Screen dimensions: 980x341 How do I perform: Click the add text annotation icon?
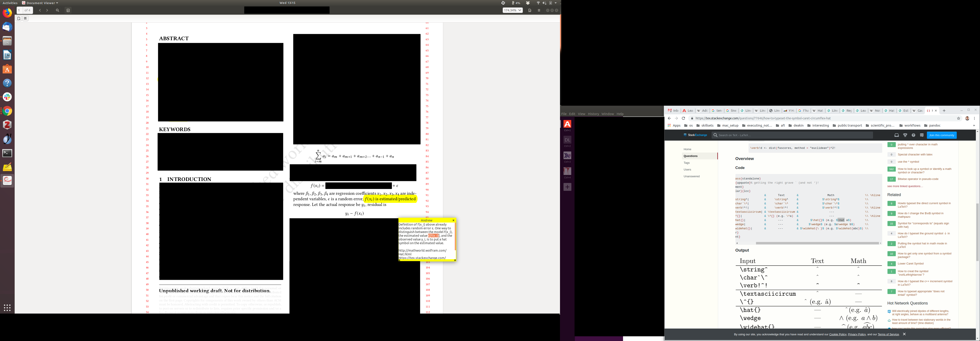[x=19, y=18]
